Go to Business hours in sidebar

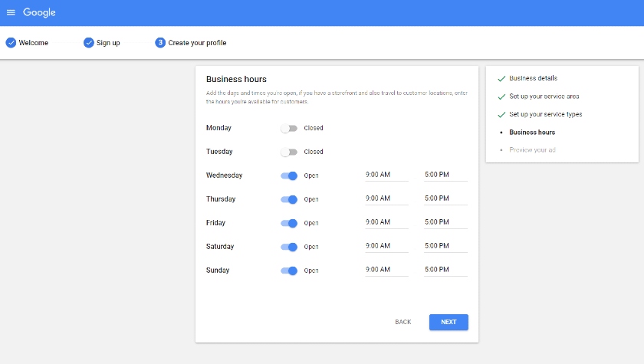(532, 132)
